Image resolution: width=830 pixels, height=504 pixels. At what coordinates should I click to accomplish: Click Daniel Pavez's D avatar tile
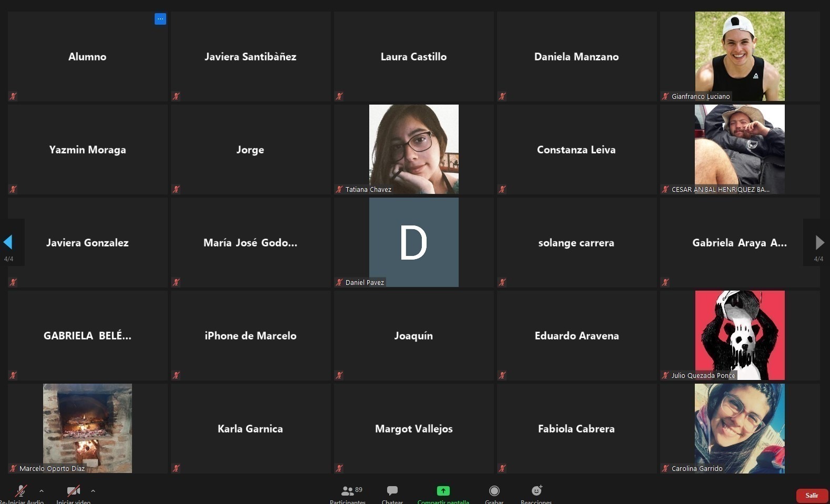(413, 242)
